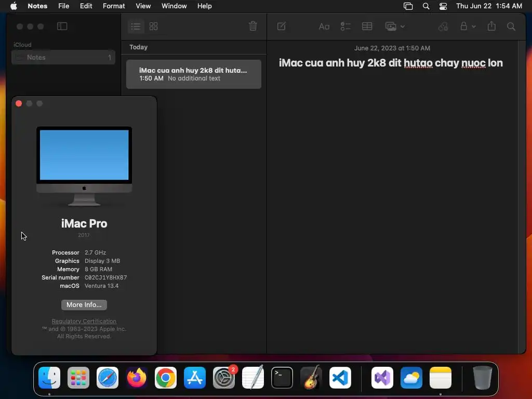Launch Firefox from the Dock
Viewport: 532px width, 399px height.
click(137, 378)
